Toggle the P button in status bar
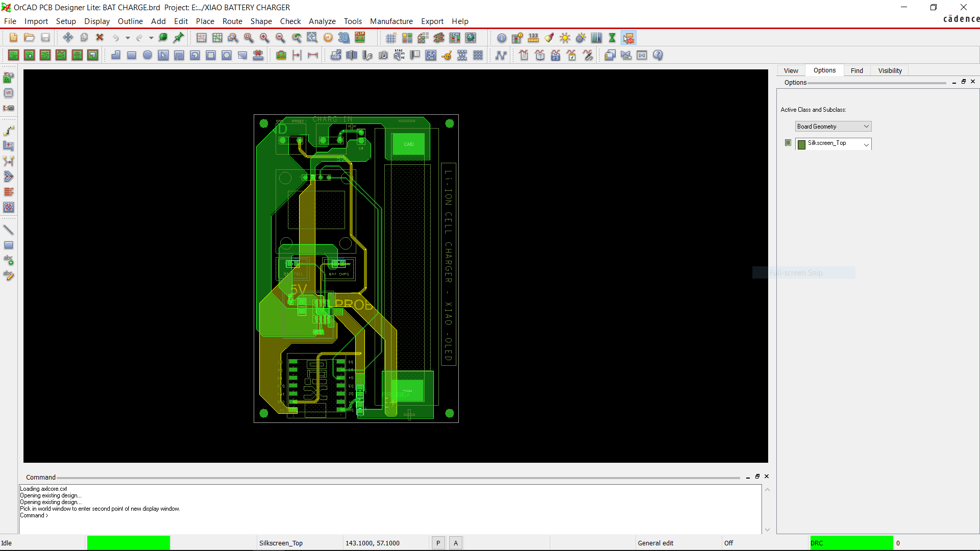The width and height of the screenshot is (980, 551). (x=438, y=543)
